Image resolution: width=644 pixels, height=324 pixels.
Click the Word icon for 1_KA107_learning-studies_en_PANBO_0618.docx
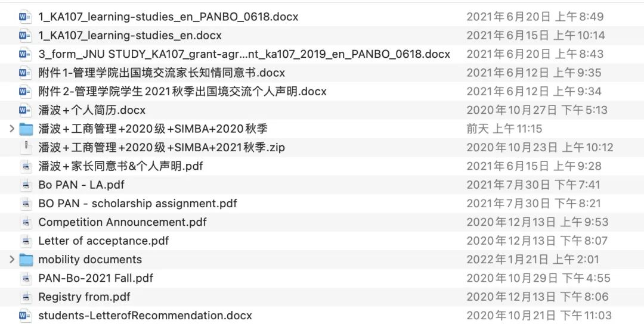pos(25,17)
